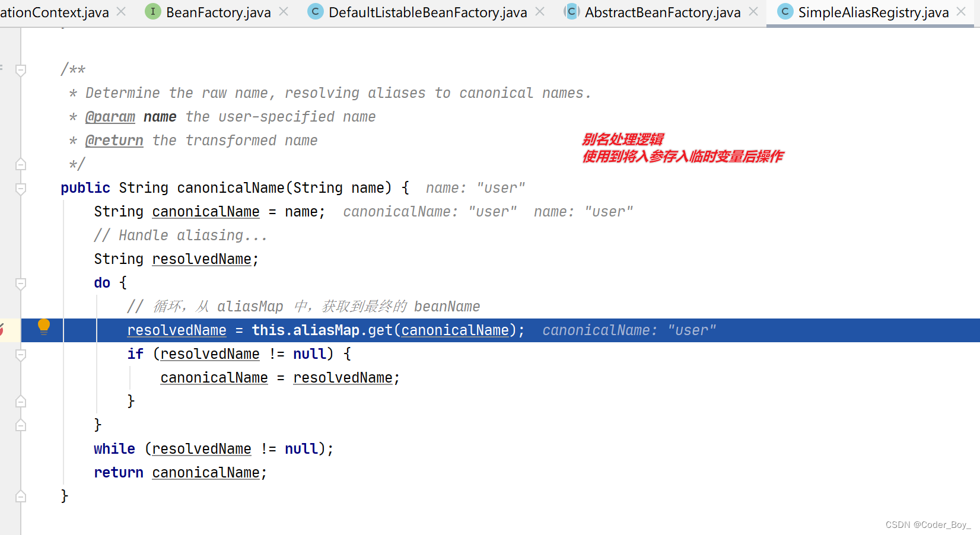
Task: Collapse the do block fold marker
Action: click(x=21, y=284)
